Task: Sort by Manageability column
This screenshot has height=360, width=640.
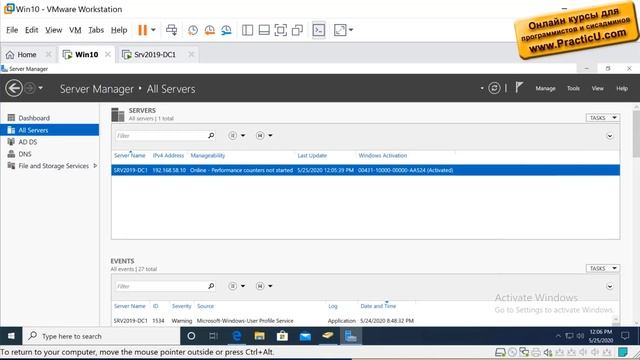Action: tap(208, 156)
